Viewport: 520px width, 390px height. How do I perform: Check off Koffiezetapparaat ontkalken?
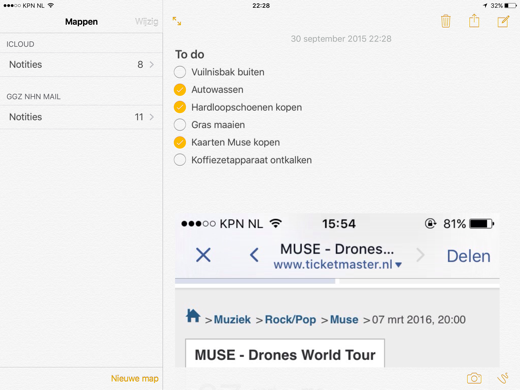(180, 160)
